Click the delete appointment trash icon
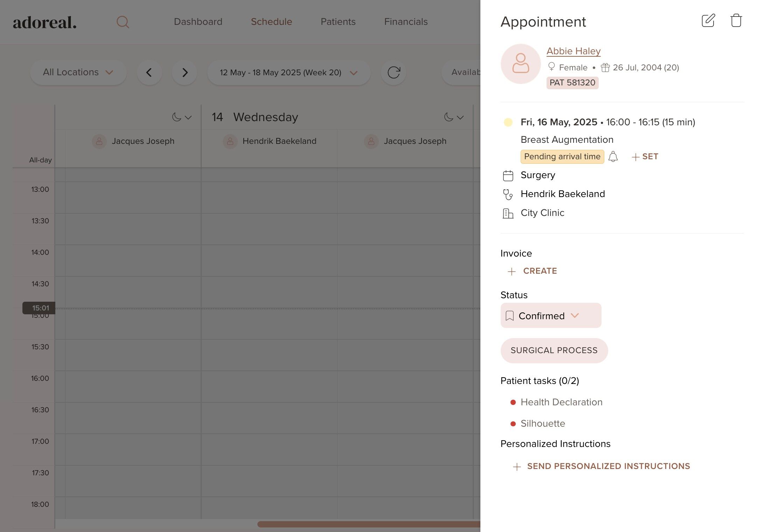 736,21
